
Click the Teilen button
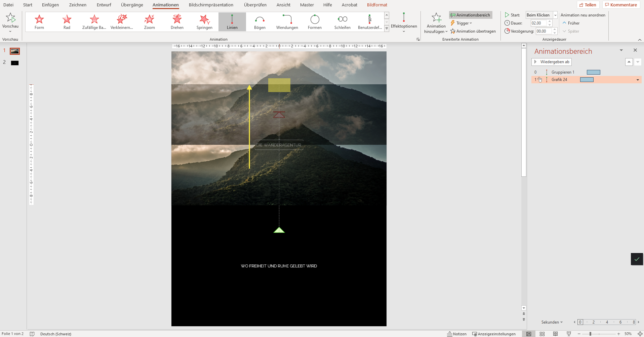[588, 4]
